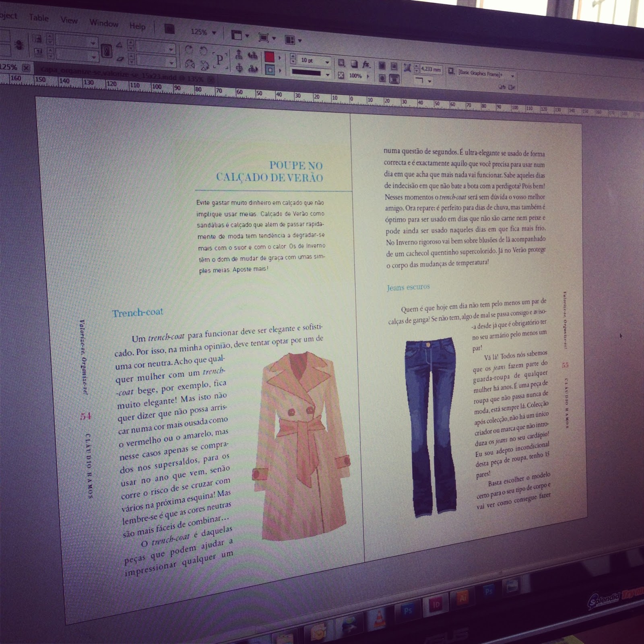644x644 pixels.
Task: Flip the selection vertically
Action: (x=204, y=65)
